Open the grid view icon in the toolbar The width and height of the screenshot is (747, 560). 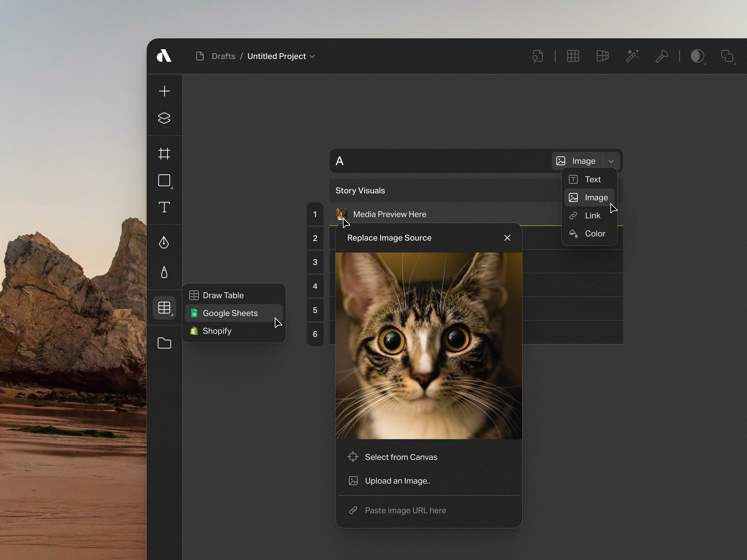coord(573,56)
